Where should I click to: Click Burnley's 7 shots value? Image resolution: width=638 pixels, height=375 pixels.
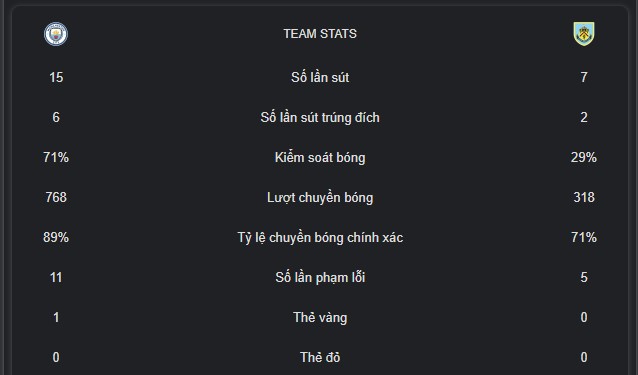pos(584,77)
